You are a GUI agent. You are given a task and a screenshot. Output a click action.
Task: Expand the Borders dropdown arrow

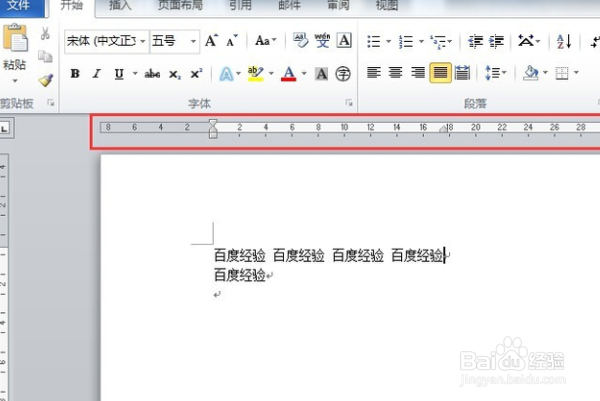576,72
